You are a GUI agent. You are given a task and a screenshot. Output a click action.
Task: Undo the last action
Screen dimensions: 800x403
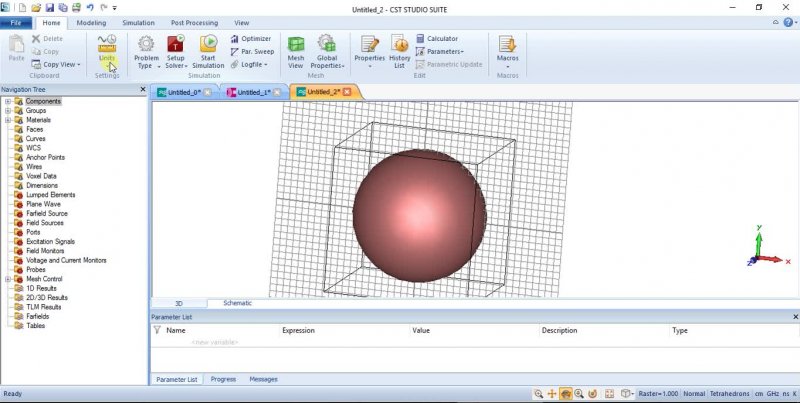(90, 8)
